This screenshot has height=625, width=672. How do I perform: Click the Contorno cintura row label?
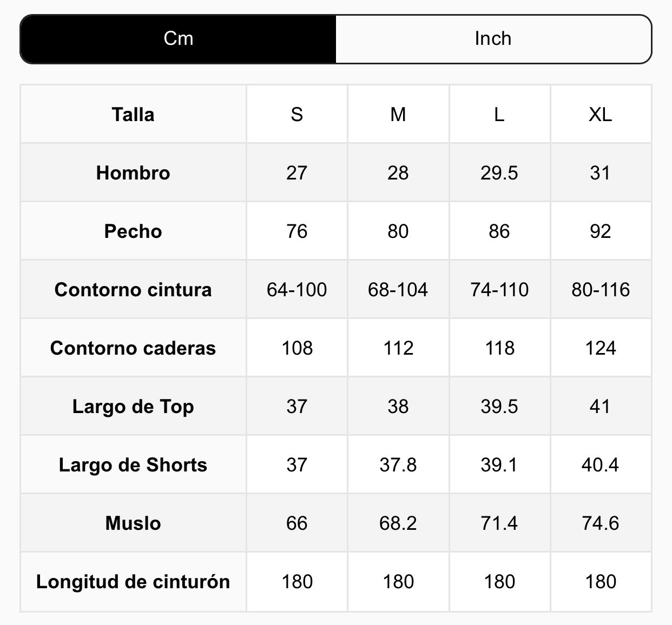pos(133,290)
